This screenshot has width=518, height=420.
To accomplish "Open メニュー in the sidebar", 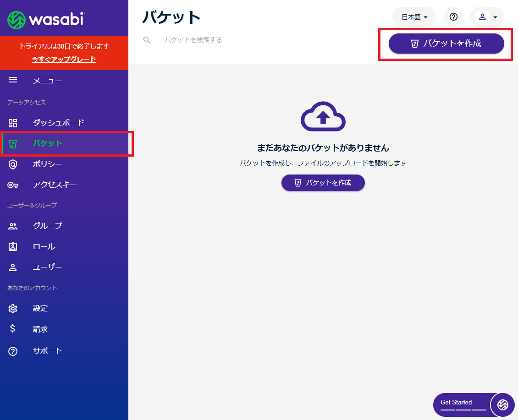I will click(x=64, y=81).
